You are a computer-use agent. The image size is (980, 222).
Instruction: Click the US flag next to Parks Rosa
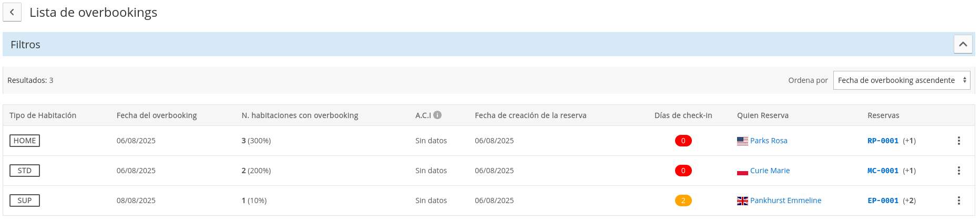point(742,141)
